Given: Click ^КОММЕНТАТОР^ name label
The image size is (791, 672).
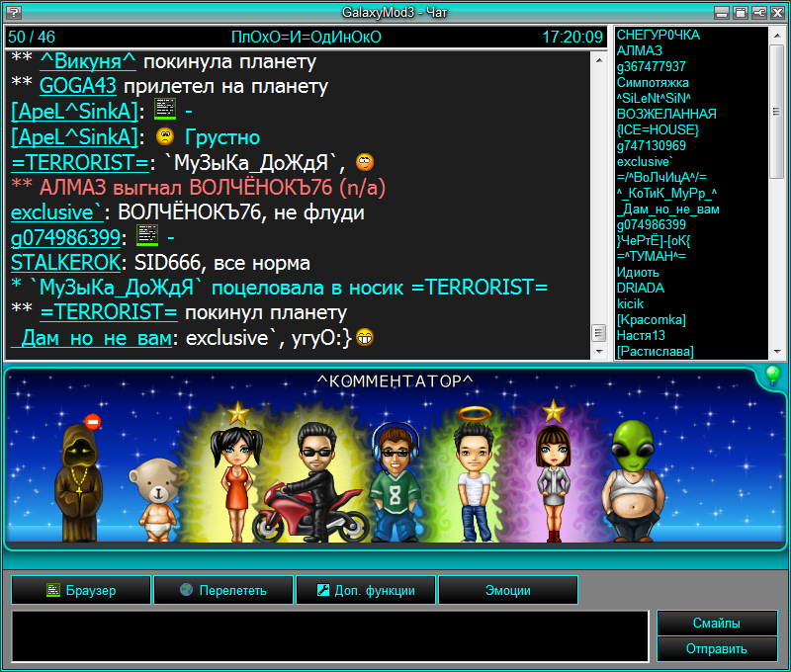Looking at the screenshot, I should (x=395, y=381).
